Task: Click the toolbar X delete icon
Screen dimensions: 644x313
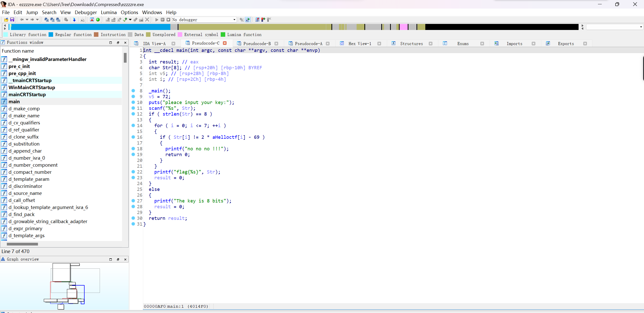Action: coord(147,20)
